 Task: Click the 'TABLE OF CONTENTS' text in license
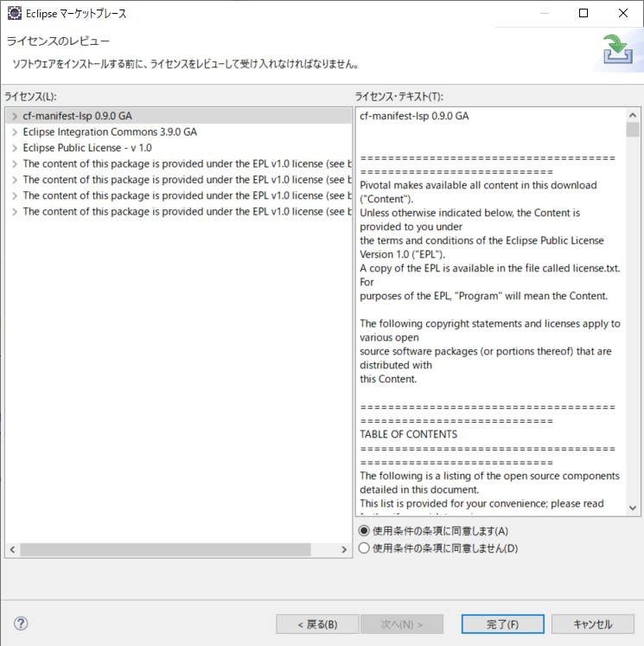pos(409,434)
